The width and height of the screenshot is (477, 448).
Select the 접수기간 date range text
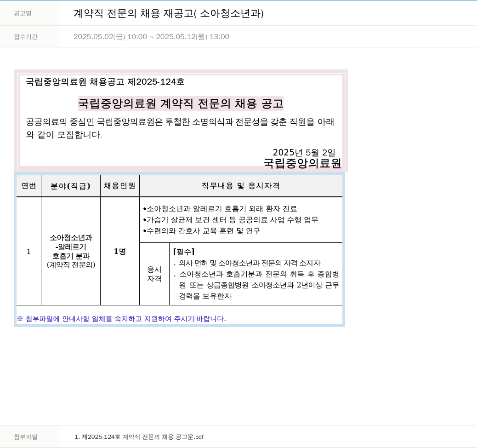pos(151,36)
